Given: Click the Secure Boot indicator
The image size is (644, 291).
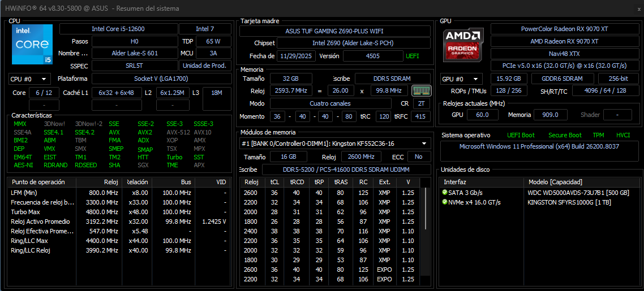Looking at the screenshot, I should (x=565, y=135).
